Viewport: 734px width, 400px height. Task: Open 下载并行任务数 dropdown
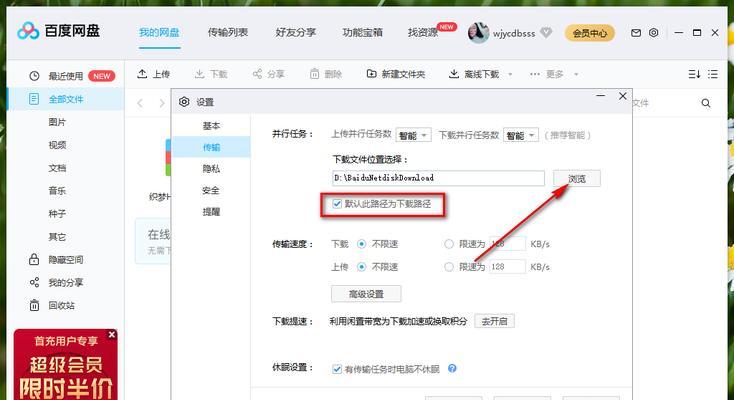(521, 135)
